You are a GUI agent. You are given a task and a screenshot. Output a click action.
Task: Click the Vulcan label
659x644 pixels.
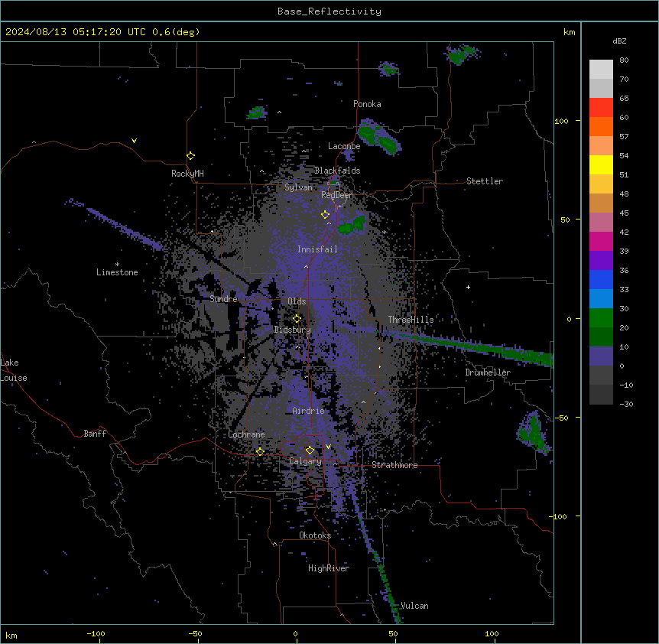click(414, 606)
